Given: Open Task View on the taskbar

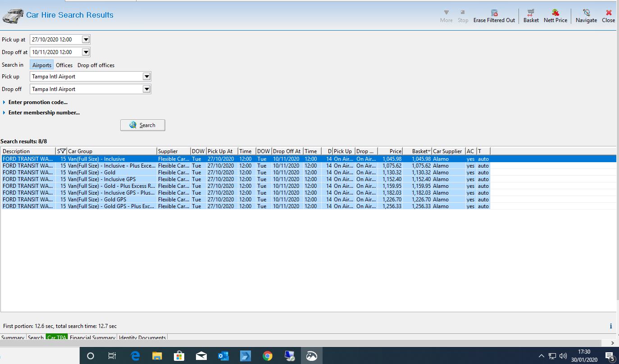Looking at the screenshot, I should click(x=112, y=356).
